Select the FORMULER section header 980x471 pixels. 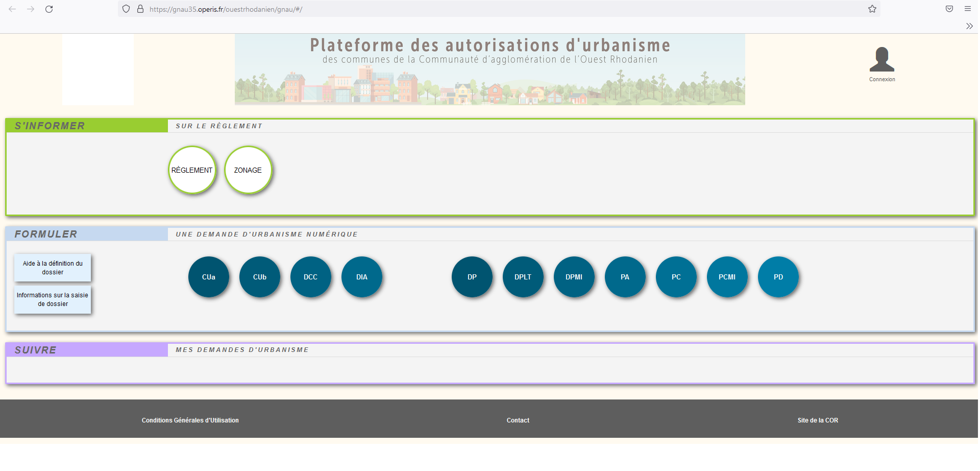pos(87,234)
